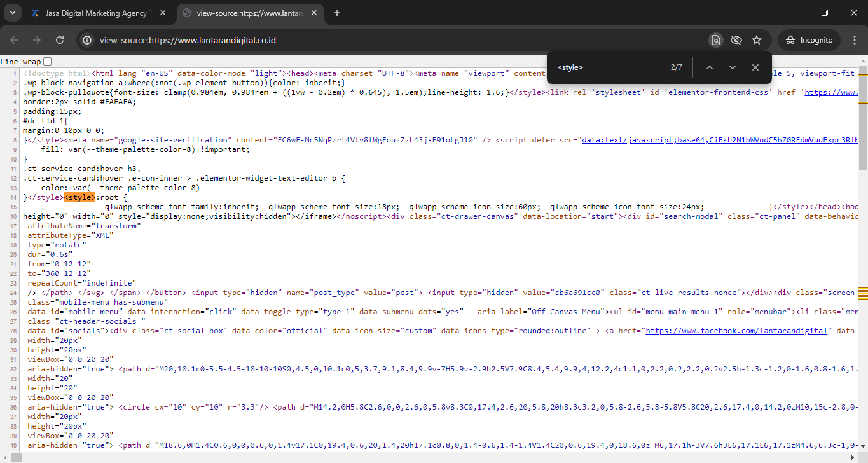The width and height of the screenshot is (868, 463).
Task: Close the find bar
Action: (x=755, y=67)
